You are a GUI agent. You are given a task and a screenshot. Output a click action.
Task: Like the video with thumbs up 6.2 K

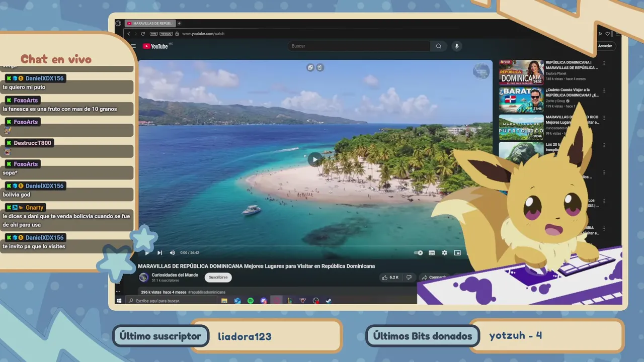coord(390,278)
